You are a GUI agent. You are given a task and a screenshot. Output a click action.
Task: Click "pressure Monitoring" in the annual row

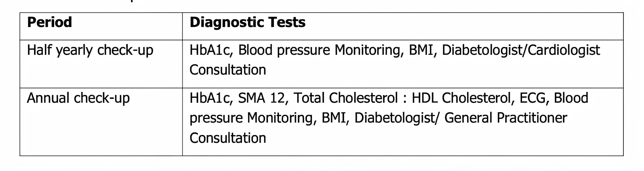pyautogui.click(x=251, y=118)
